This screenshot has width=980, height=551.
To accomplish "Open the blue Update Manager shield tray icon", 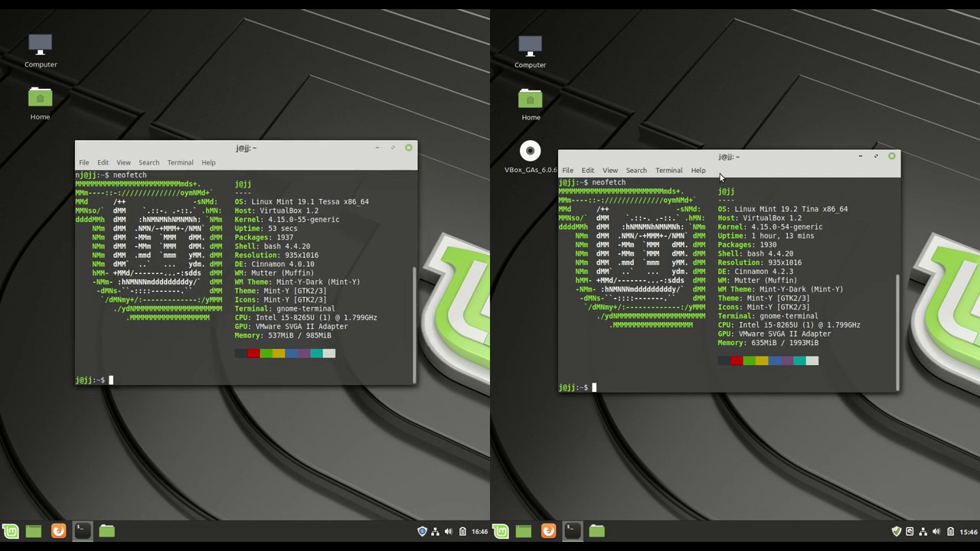I will click(422, 531).
